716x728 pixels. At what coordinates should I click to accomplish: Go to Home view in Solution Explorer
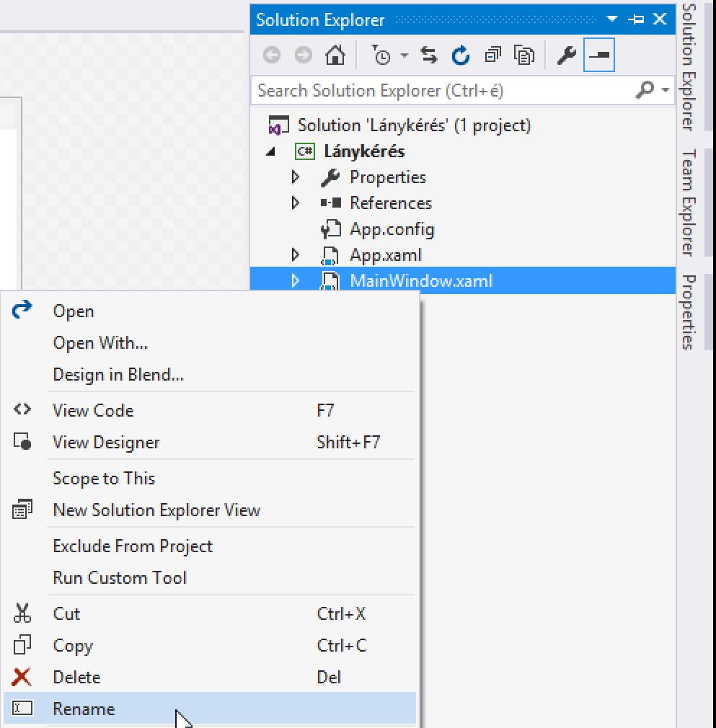335,56
